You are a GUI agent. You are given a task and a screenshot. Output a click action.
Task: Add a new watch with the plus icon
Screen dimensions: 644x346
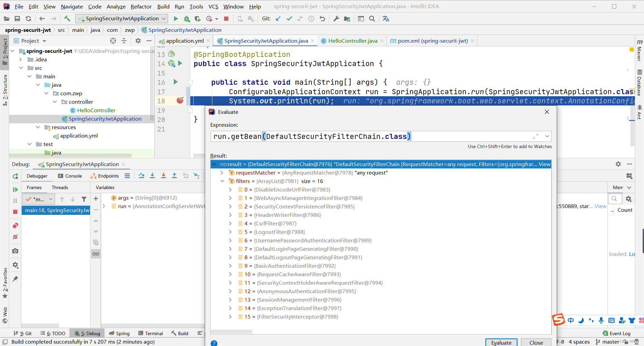(x=96, y=199)
